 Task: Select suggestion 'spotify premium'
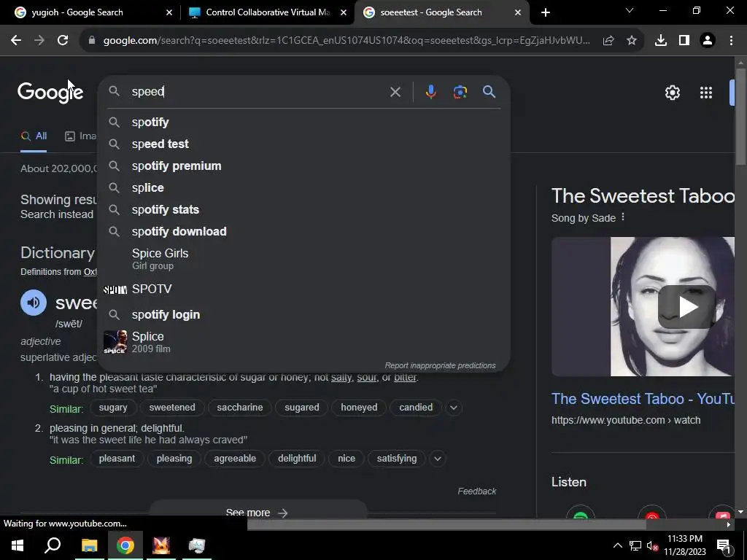coord(304,166)
